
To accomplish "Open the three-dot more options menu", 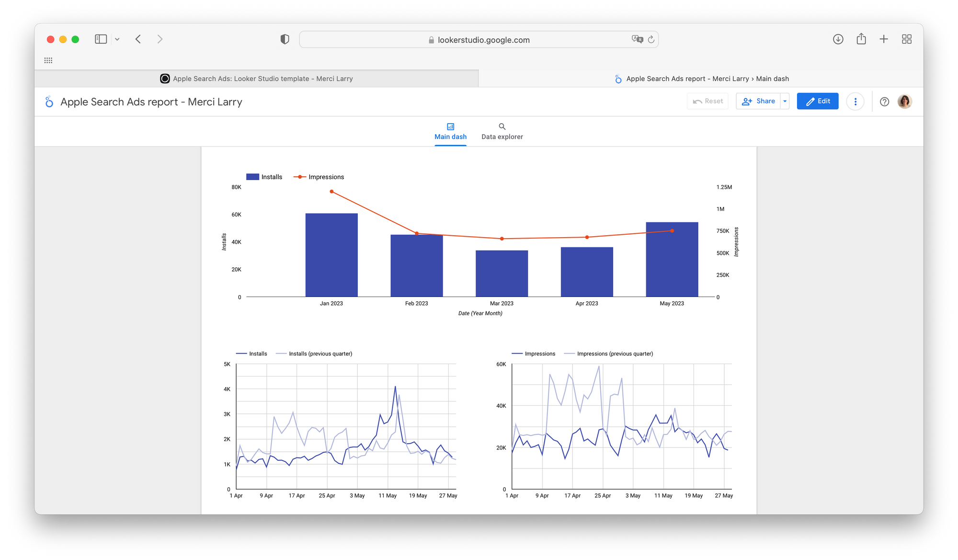I will (x=855, y=102).
